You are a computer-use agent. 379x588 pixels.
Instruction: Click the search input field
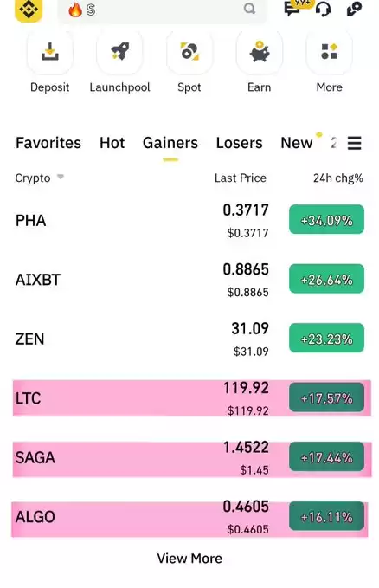pyautogui.click(x=163, y=10)
